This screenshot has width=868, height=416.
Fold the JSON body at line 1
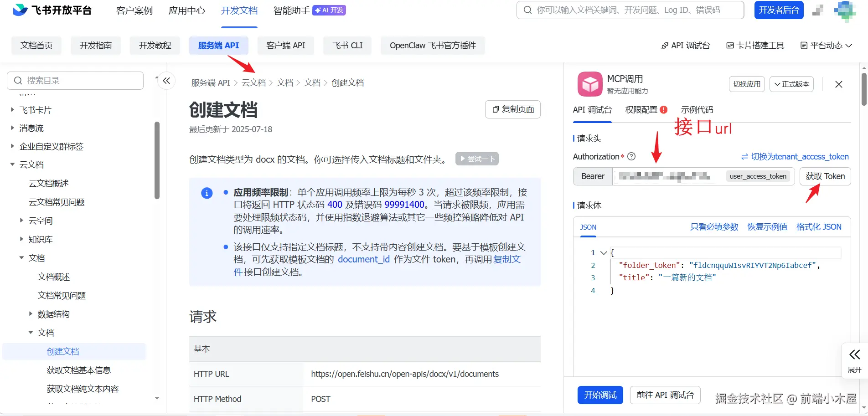pyautogui.click(x=604, y=252)
